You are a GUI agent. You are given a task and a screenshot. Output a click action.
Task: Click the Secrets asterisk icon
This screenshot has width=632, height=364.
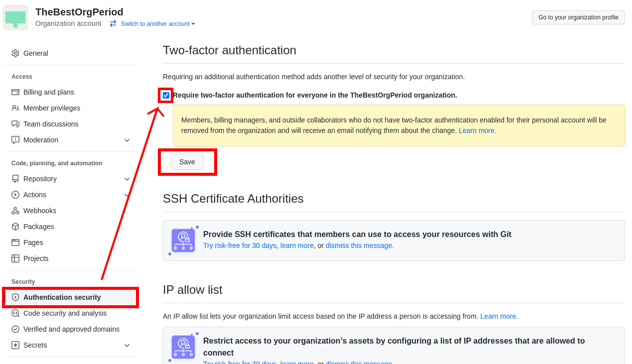pos(15,345)
